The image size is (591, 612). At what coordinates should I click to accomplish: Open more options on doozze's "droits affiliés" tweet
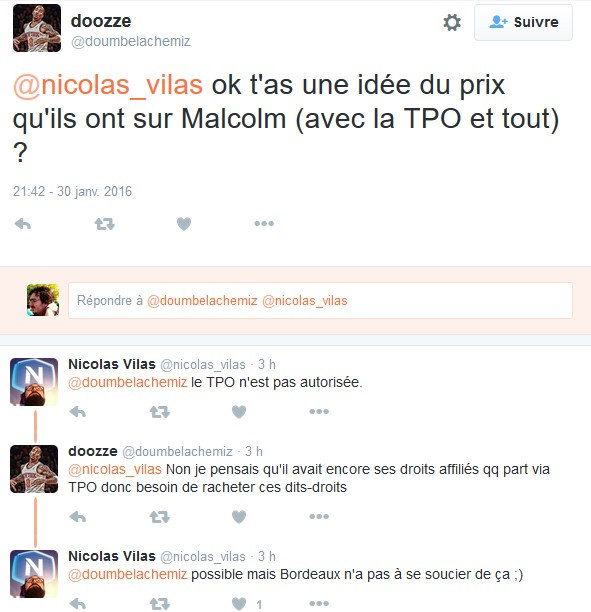[x=319, y=516]
